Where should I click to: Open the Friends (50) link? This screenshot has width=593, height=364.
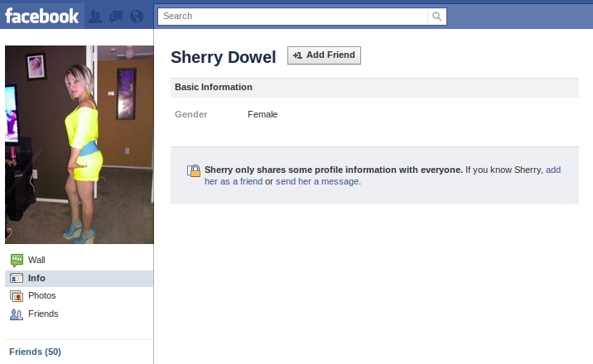click(35, 352)
